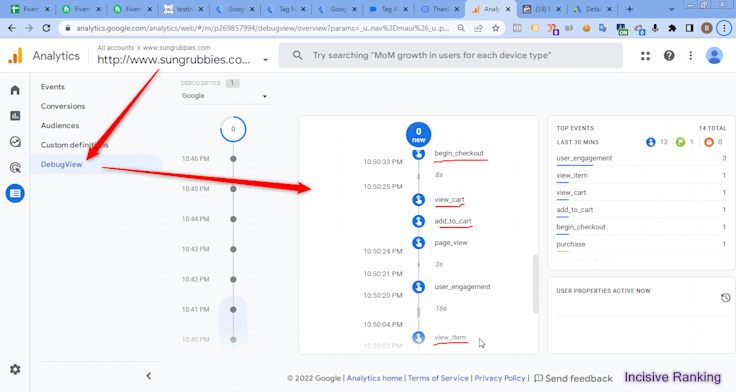Open the account avatar icon

714,56
